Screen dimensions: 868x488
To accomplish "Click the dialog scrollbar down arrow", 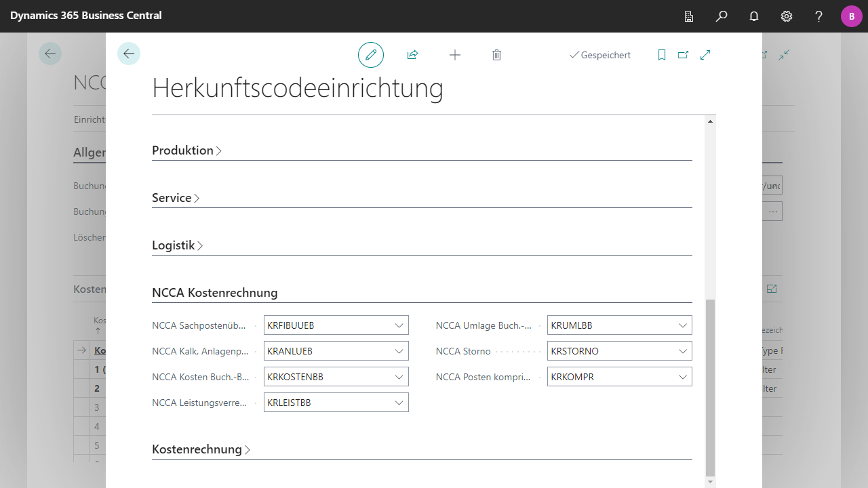I will point(711,482).
